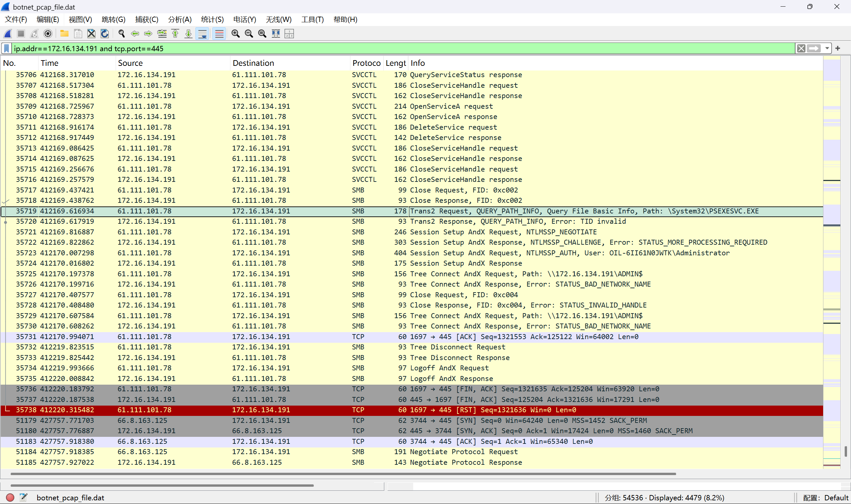
Task: Open the 统计(S) menu
Action: pos(212,19)
